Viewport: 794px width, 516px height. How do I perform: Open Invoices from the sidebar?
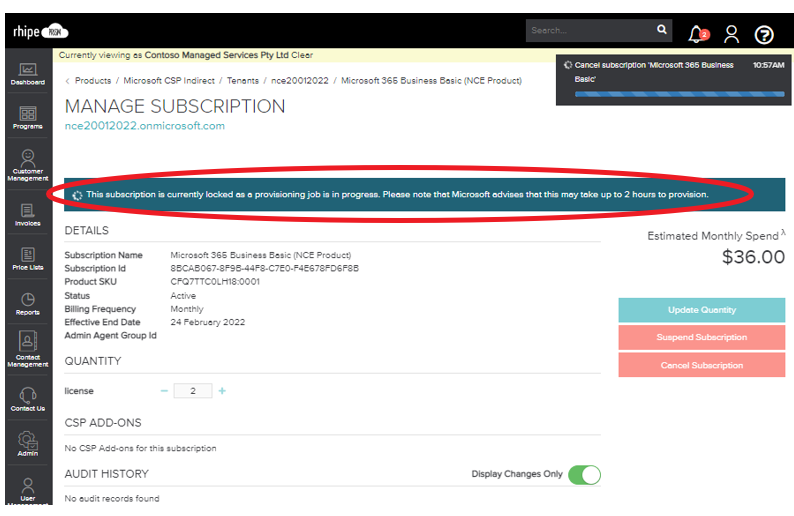(28, 215)
